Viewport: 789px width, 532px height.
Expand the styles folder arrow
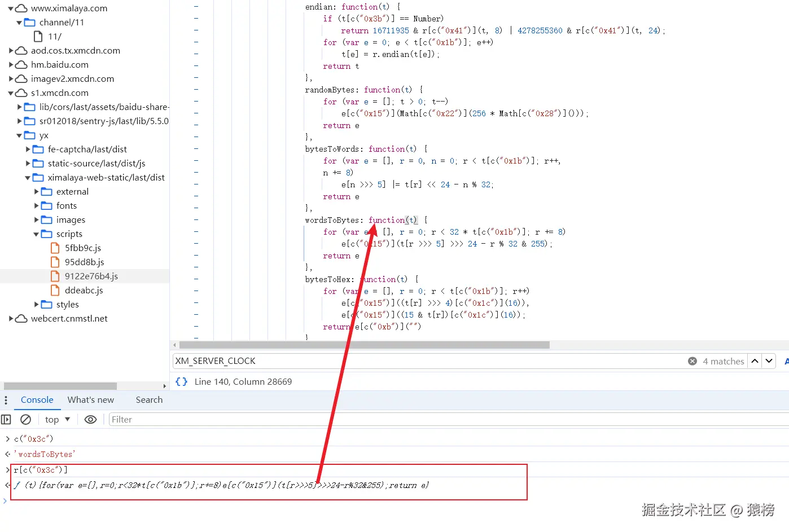click(36, 305)
